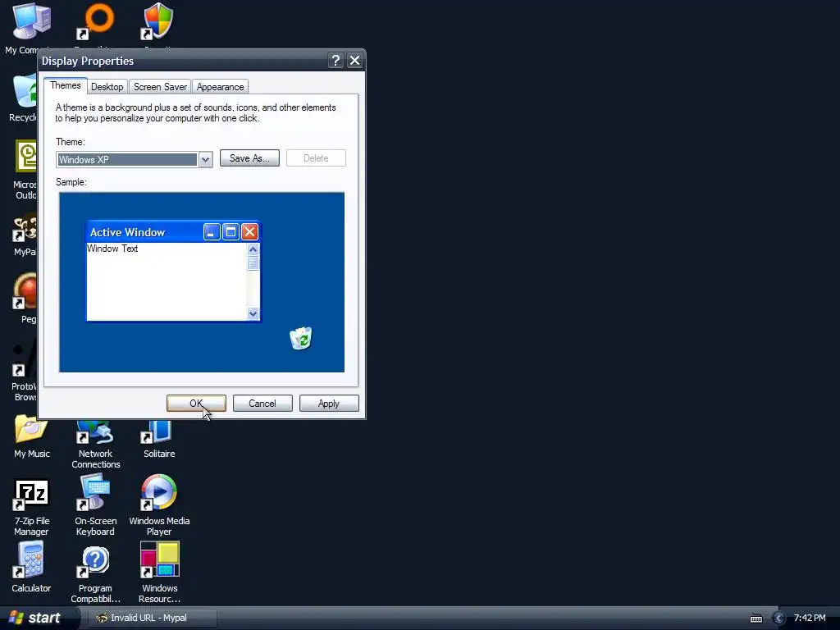Click Cancel in Display Properties
Screen dimensions: 840x630
point(262,404)
